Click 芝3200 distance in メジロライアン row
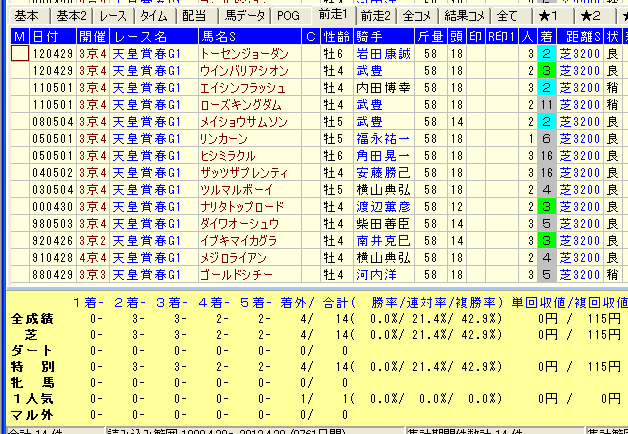The height and width of the screenshot is (434, 628). click(x=580, y=258)
